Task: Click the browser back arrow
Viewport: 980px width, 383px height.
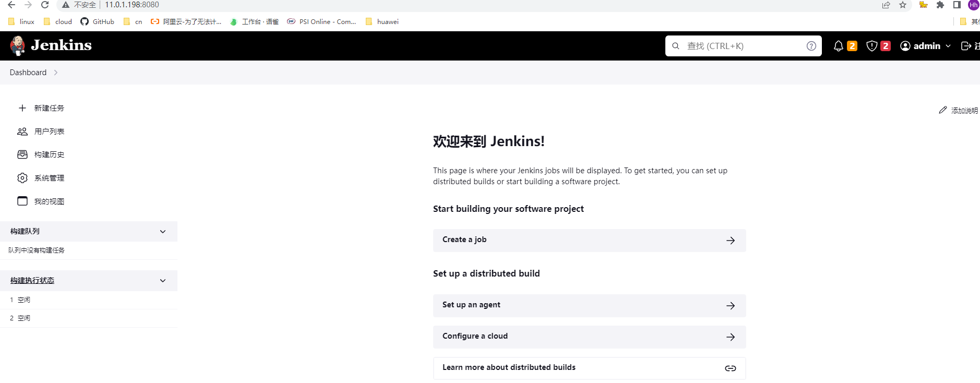Action: 11,5
